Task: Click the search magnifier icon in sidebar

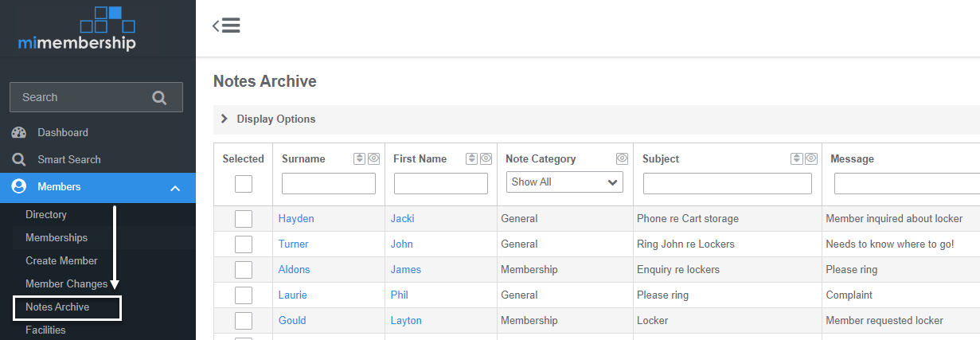Action: [x=159, y=98]
